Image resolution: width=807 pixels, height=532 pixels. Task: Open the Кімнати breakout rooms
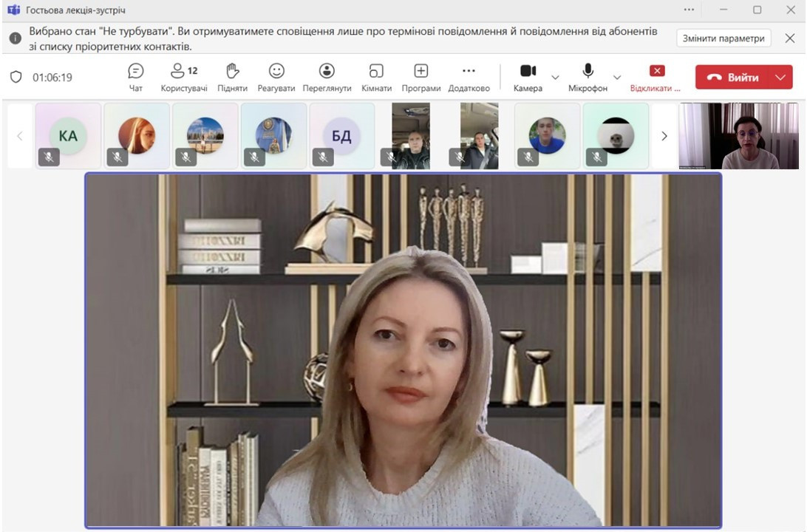[376, 76]
